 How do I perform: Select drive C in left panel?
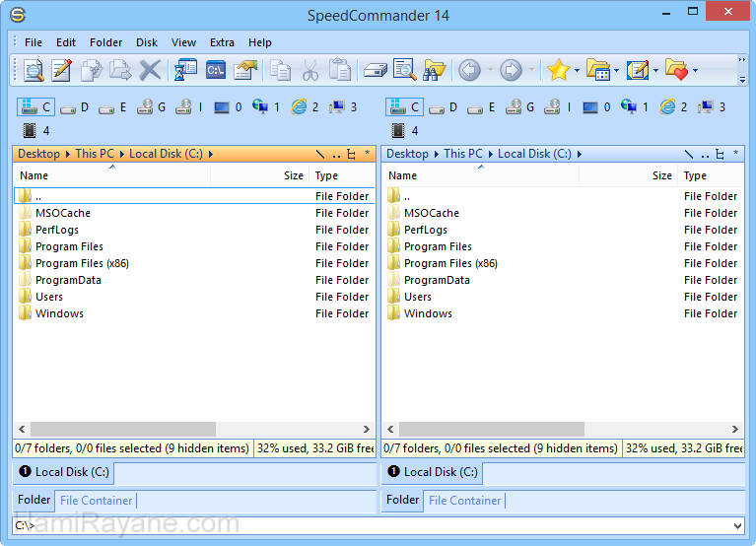click(36, 107)
